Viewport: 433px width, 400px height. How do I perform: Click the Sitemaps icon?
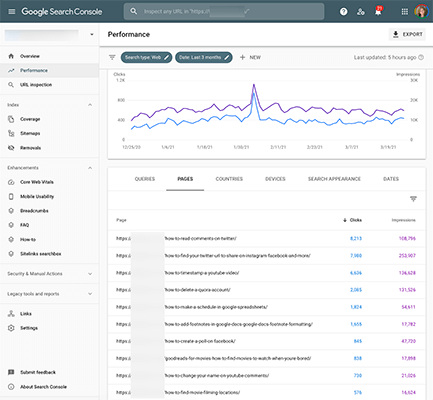click(11, 133)
